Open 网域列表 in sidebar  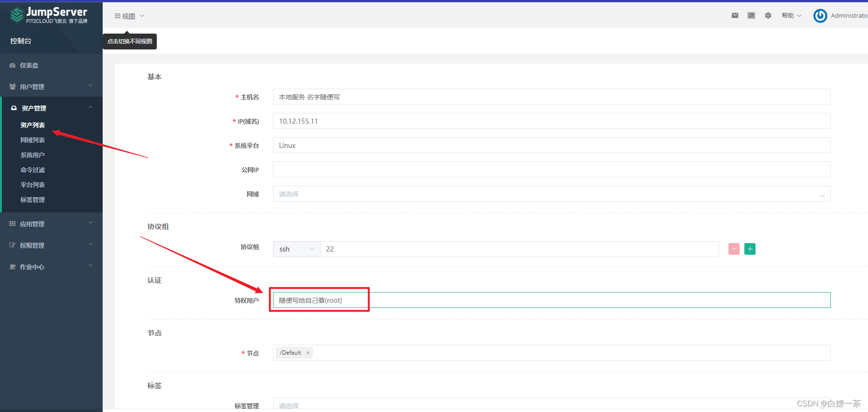33,140
